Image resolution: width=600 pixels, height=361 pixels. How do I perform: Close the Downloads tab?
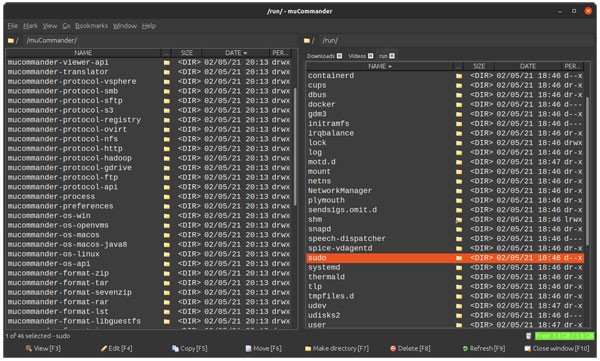pyautogui.click(x=339, y=56)
